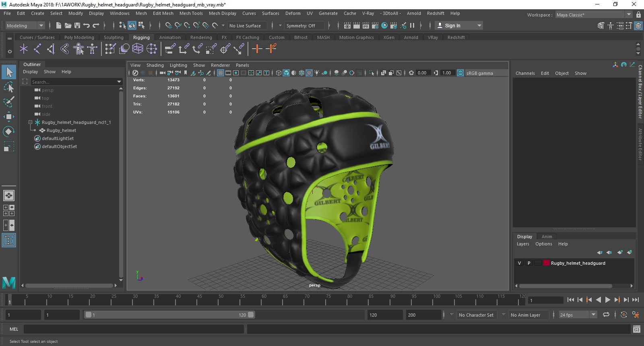Choose the Scale tool in toolbox
The image size is (644, 346).
pos(9,146)
